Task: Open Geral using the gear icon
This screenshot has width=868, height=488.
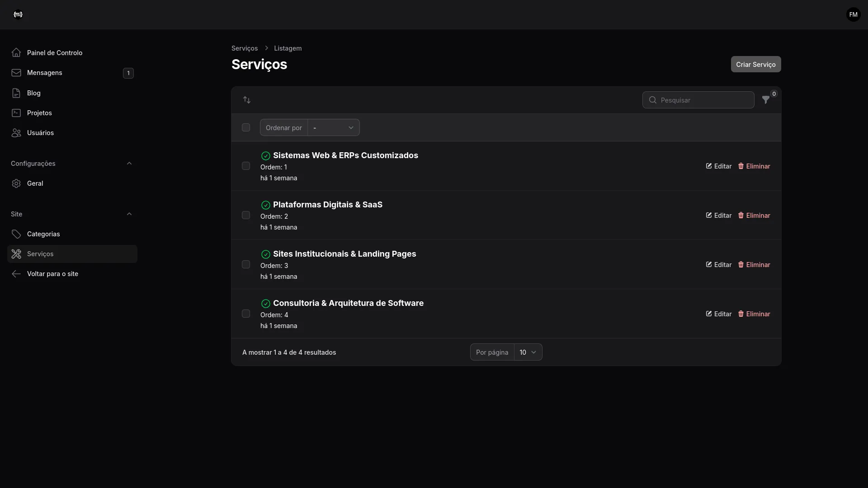Action: tap(16, 183)
